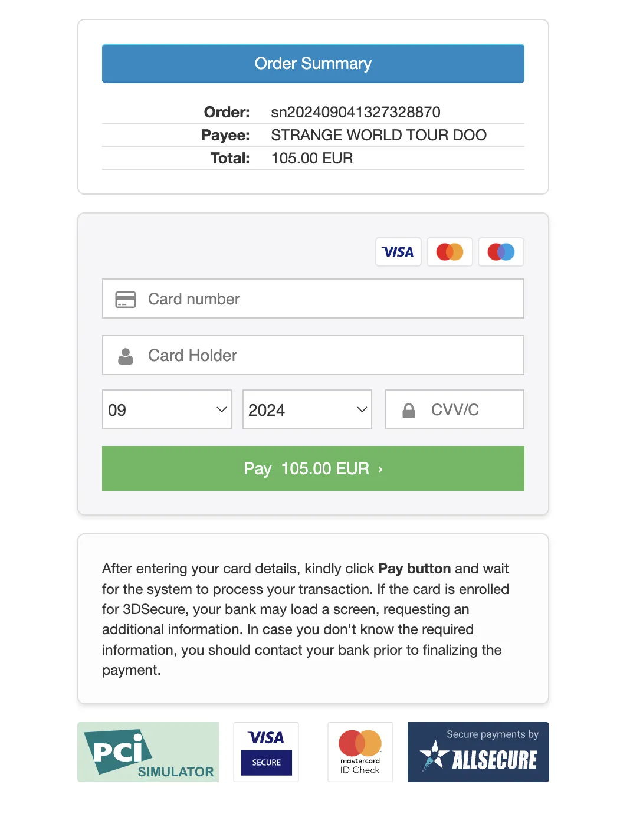Image resolution: width=643 pixels, height=840 pixels.
Task: Focus the CVV/C input field
Action: click(x=455, y=409)
